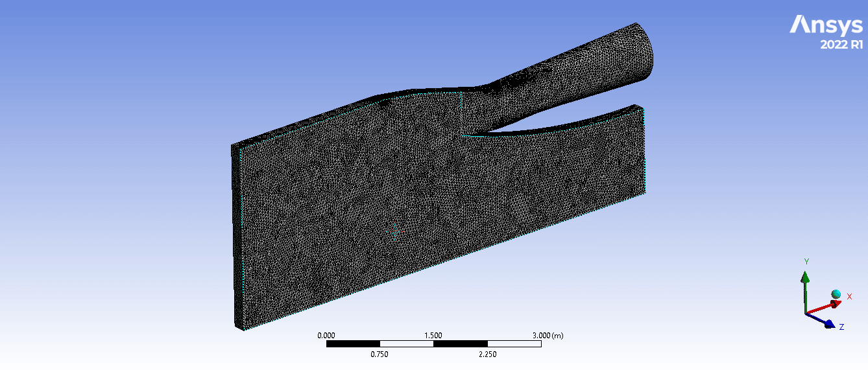The width and height of the screenshot is (868, 370).
Task: Click the 1.500 label on the scale ruler
Action: coord(433,335)
